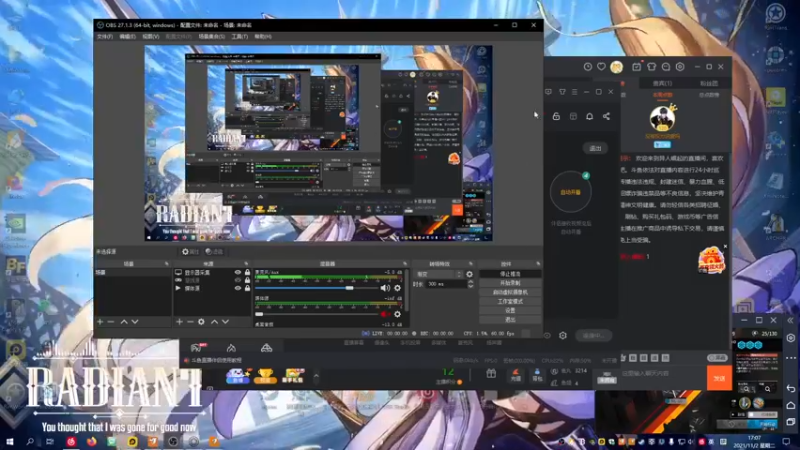Click 停止推流 to stop streaming

[510, 274]
